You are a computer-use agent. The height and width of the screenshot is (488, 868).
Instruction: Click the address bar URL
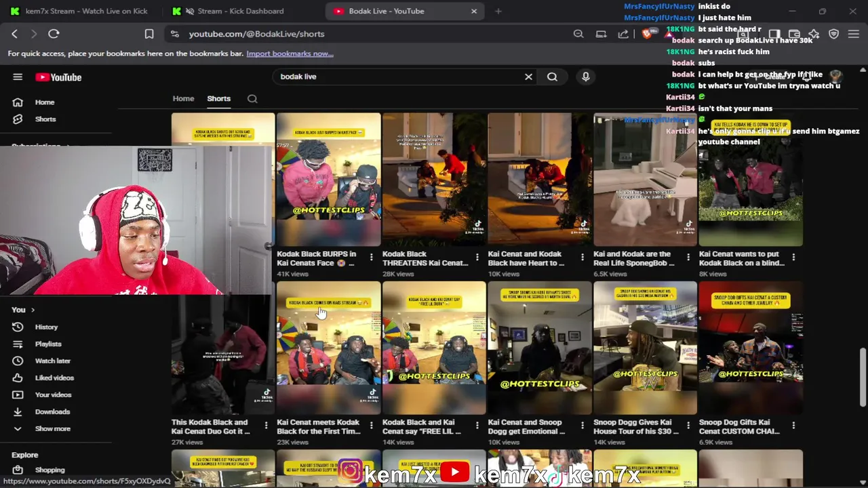[x=256, y=34]
